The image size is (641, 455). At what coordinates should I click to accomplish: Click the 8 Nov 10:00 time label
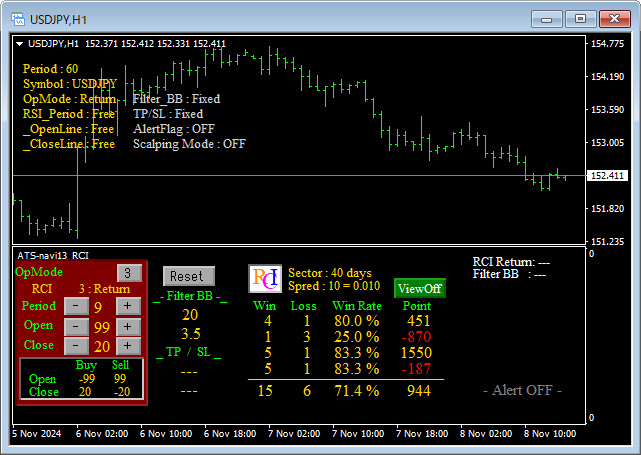(x=550, y=434)
